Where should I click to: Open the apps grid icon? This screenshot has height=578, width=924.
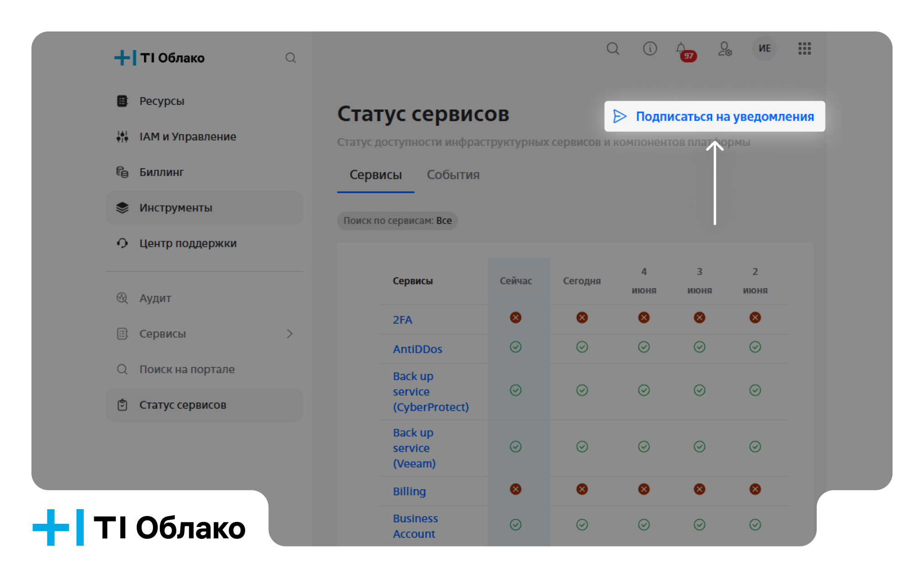(x=805, y=48)
